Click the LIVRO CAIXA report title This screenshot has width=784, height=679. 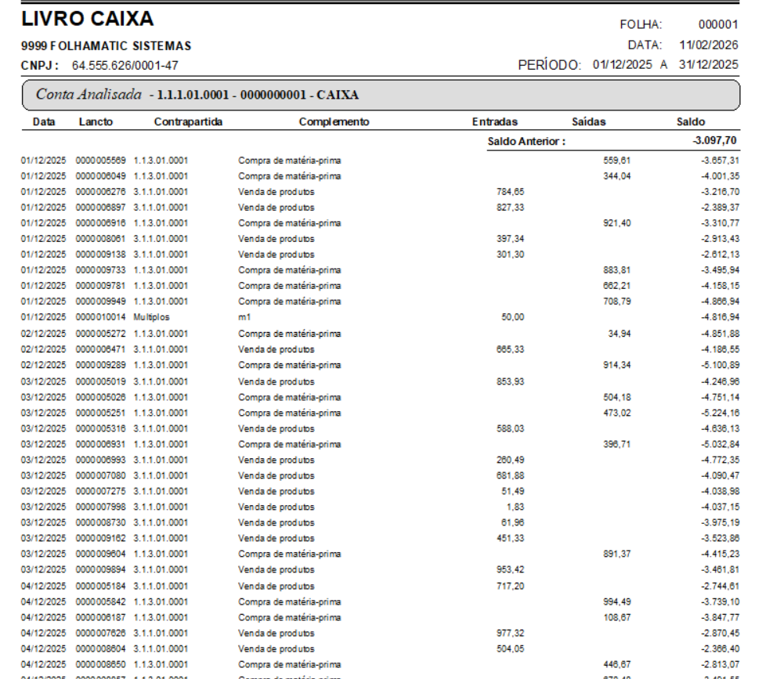click(x=87, y=19)
